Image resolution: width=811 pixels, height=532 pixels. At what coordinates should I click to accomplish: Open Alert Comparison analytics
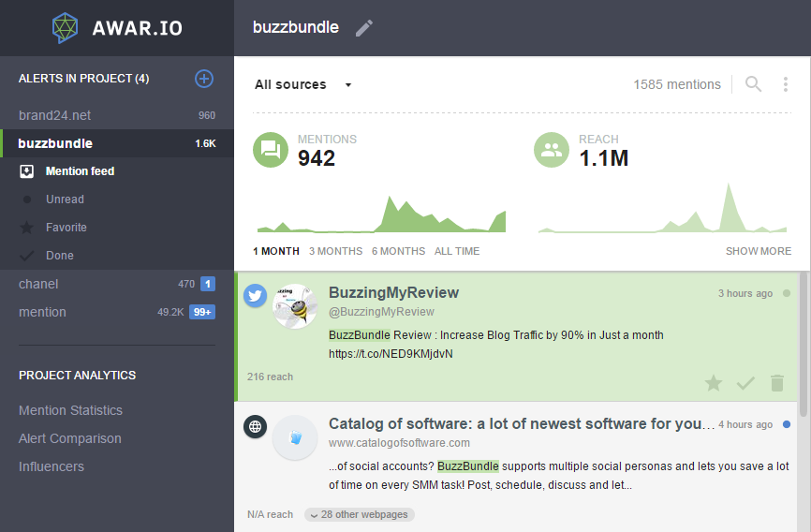70,438
